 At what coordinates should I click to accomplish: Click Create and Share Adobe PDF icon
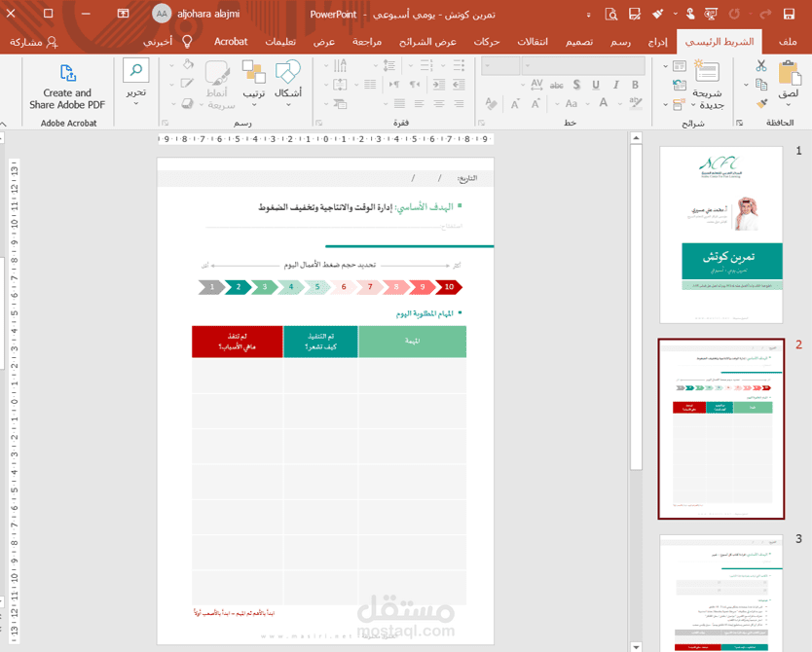point(68,73)
